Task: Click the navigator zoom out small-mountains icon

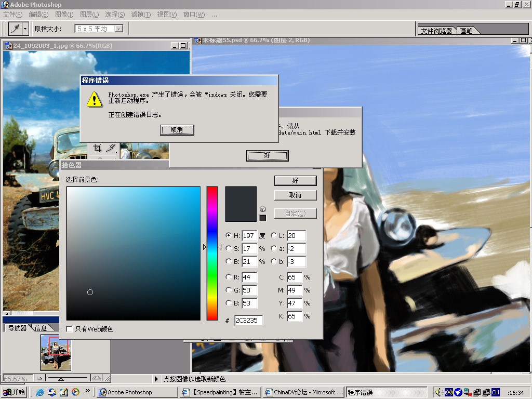Action: (x=39, y=378)
